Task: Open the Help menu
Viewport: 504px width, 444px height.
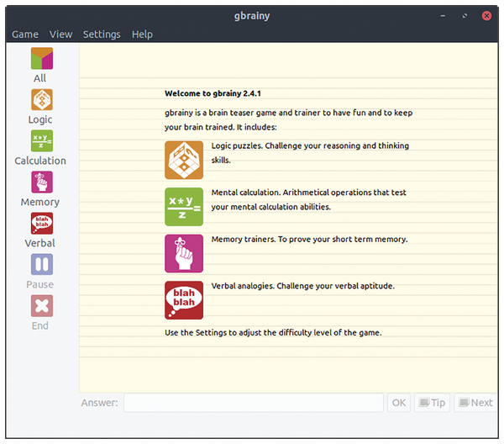Action: point(142,34)
